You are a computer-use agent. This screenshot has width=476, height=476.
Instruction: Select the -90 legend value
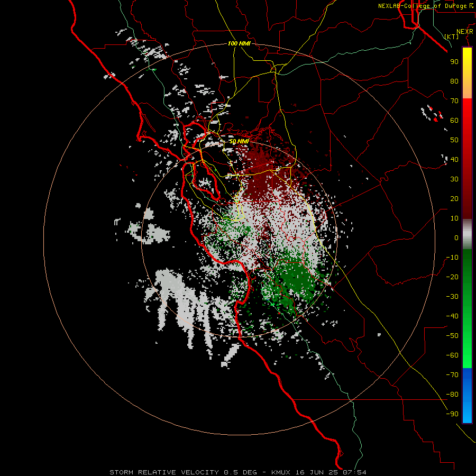(x=452, y=414)
